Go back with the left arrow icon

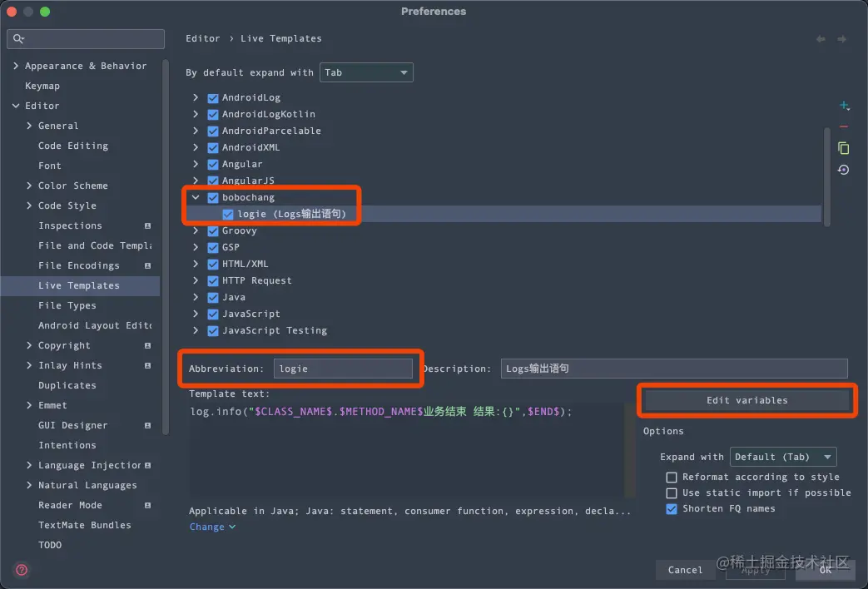tap(821, 39)
